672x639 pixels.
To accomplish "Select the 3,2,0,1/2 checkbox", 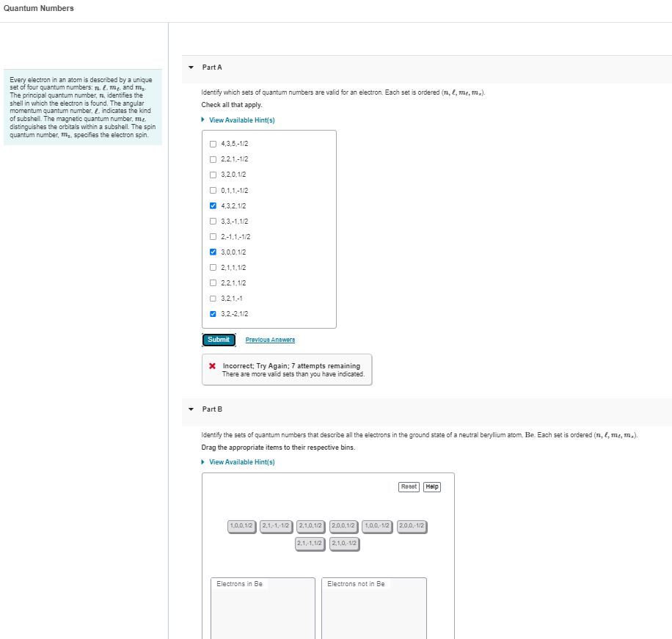I will pyautogui.click(x=213, y=175).
